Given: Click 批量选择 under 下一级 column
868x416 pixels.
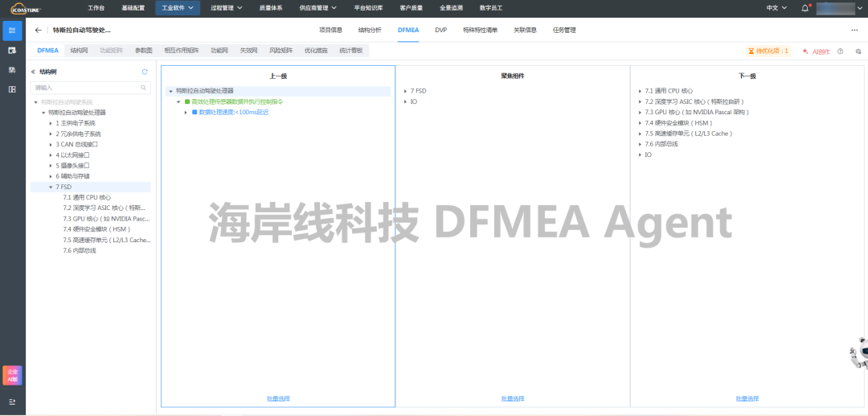Looking at the screenshot, I should click(747, 398).
